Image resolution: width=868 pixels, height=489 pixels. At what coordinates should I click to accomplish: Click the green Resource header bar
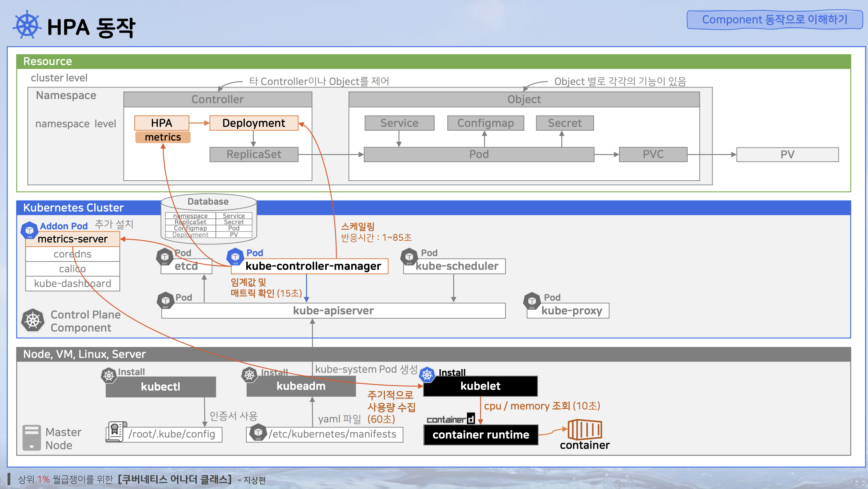coord(433,61)
